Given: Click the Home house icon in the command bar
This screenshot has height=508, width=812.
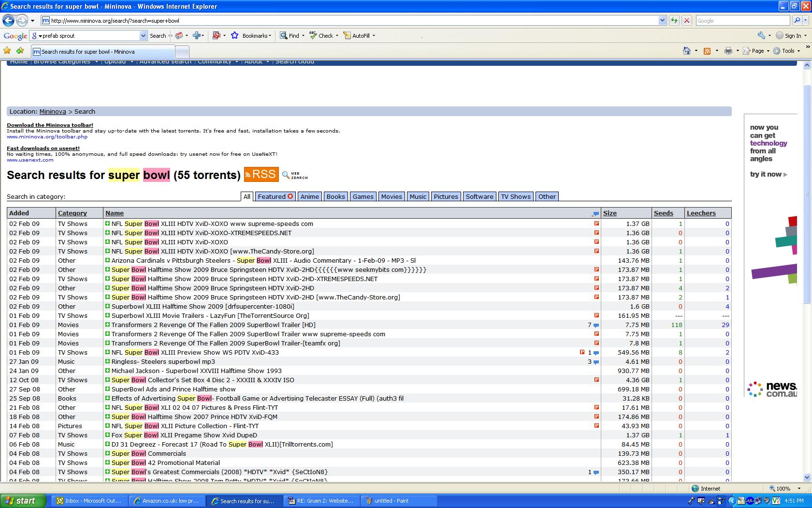Looking at the screenshot, I should click(x=687, y=51).
